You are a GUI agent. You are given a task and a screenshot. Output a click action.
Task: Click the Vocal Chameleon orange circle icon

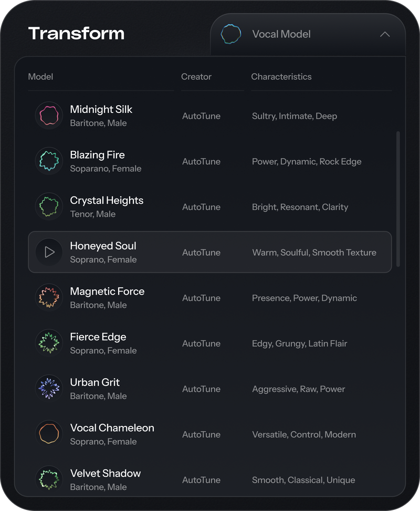(49, 434)
